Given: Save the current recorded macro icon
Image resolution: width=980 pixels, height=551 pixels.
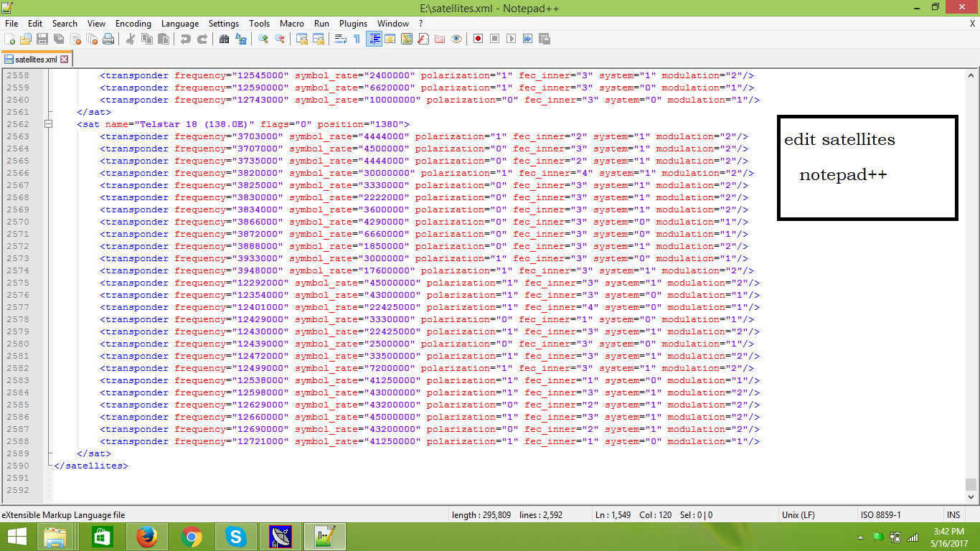Looking at the screenshot, I should (x=545, y=39).
